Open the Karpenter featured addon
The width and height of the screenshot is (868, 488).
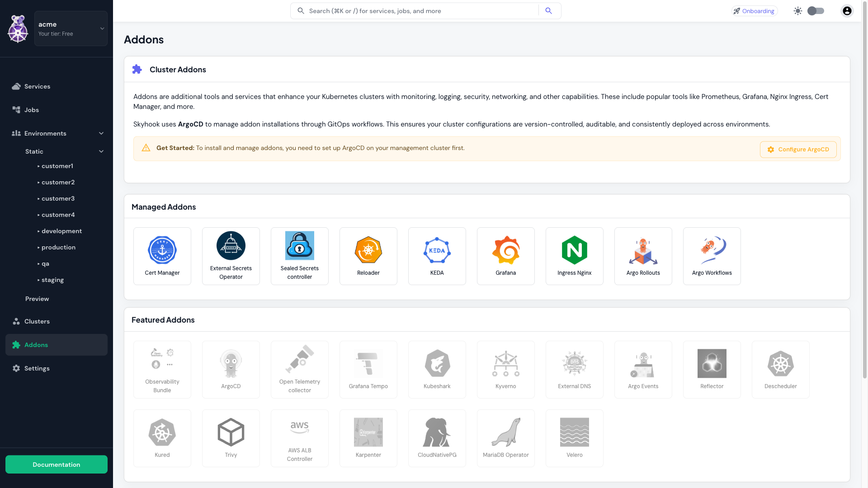click(368, 438)
